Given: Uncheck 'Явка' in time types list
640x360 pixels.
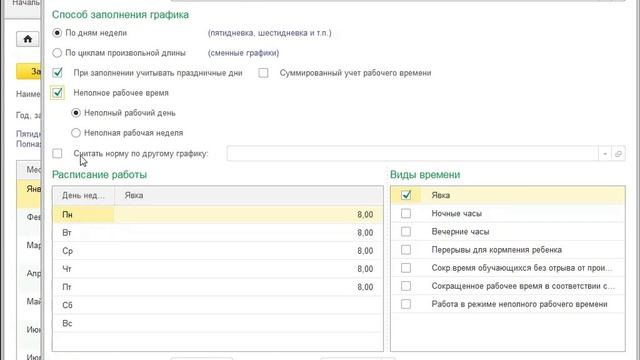Looking at the screenshot, I should click(x=406, y=195).
